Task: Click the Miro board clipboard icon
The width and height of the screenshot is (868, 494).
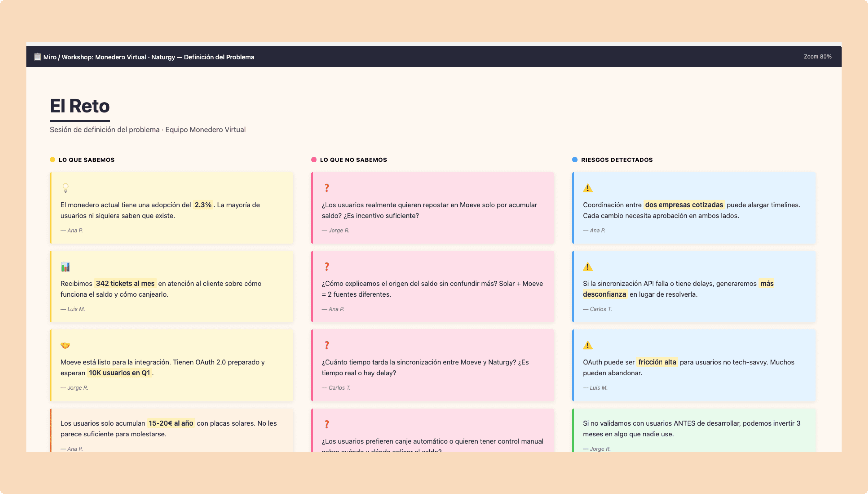Action: 37,57
